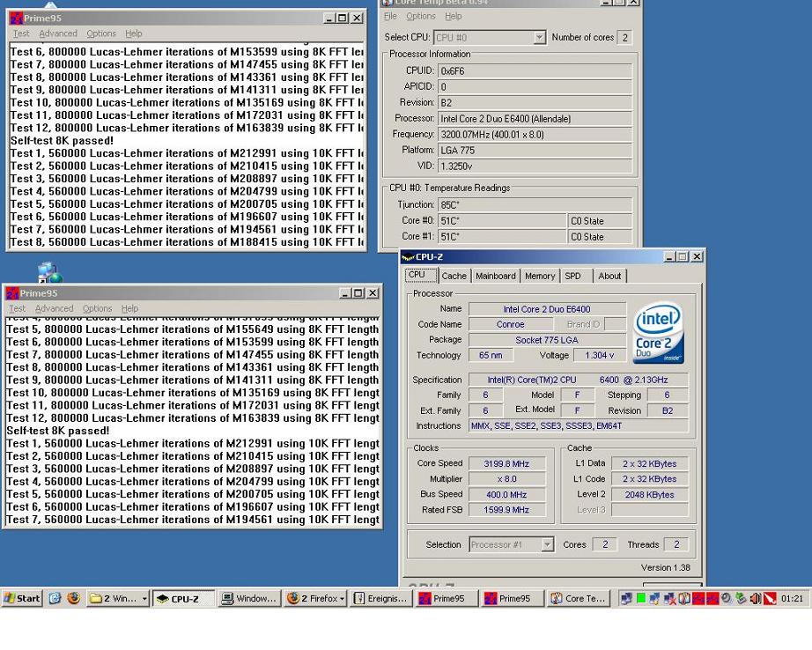Open Advanced menu in lower Prime95 window
Screen dimensions: 812x650
coord(55,308)
